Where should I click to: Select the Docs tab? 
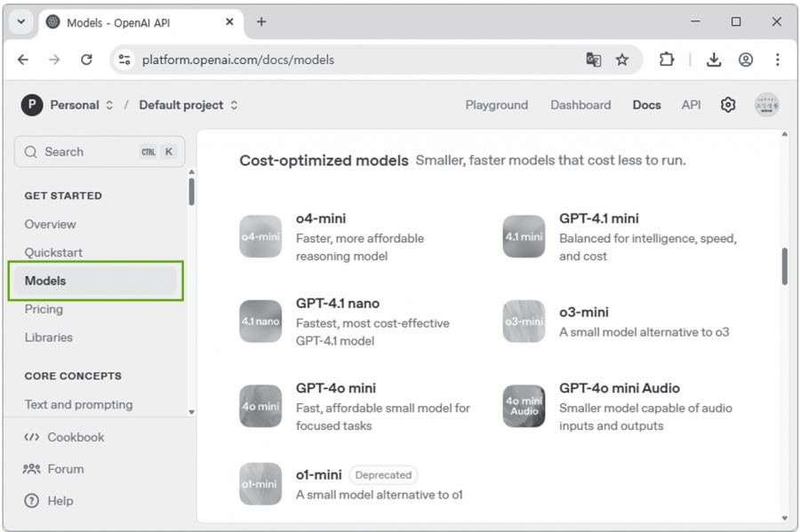(x=647, y=105)
